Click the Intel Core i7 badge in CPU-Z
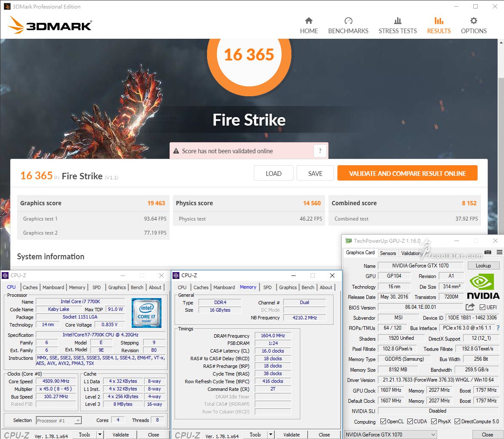This screenshot has height=439, width=504. [147, 313]
